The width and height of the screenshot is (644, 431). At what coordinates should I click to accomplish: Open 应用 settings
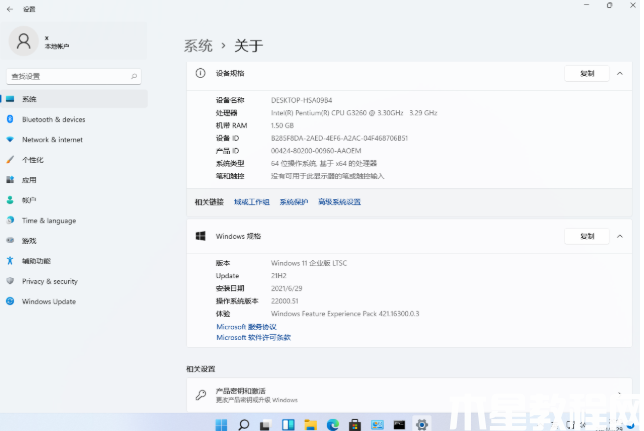[74, 180]
